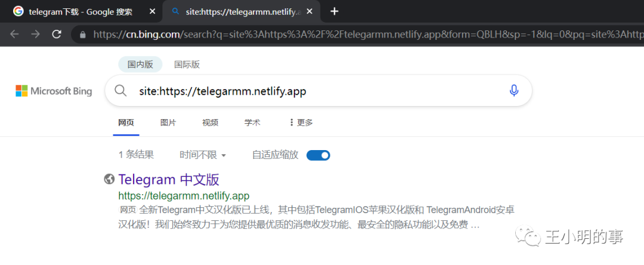Open the 学术 results tab
The image size is (644, 265).
pos(252,122)
